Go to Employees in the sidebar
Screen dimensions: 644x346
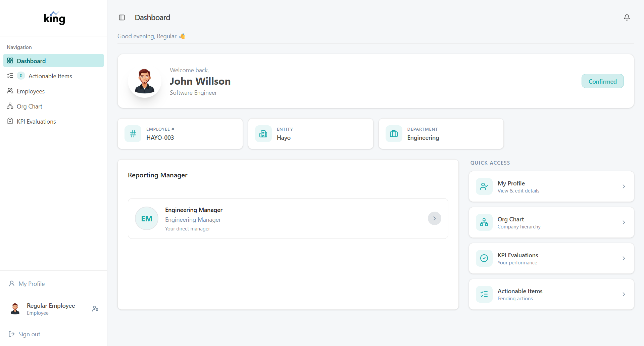pos(53,91)
